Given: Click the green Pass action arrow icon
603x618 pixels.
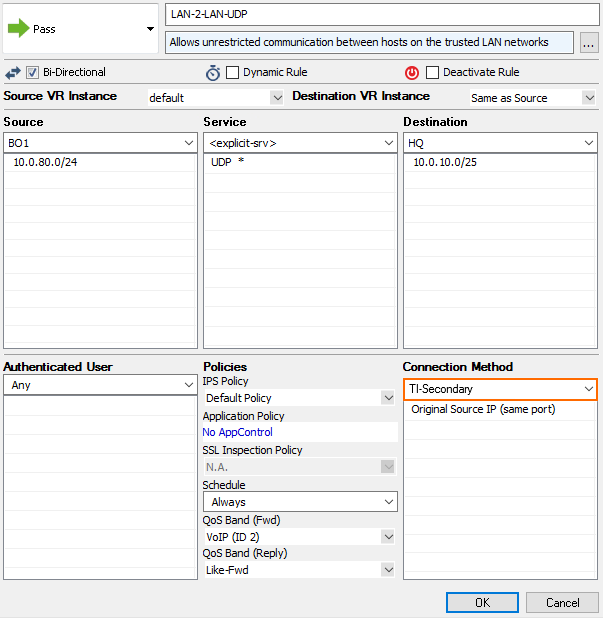Looking at the screenshot, I should pos(19,29).
